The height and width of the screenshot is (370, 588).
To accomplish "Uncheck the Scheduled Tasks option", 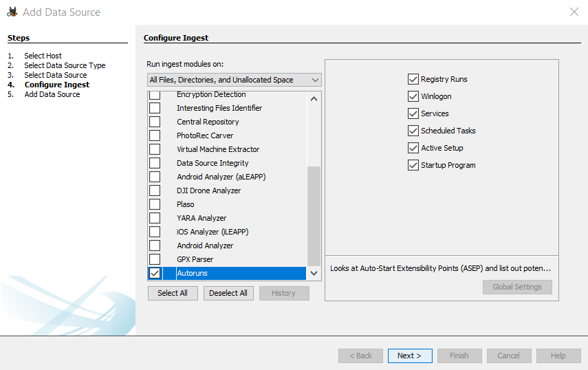I will [x=413, y=131].
